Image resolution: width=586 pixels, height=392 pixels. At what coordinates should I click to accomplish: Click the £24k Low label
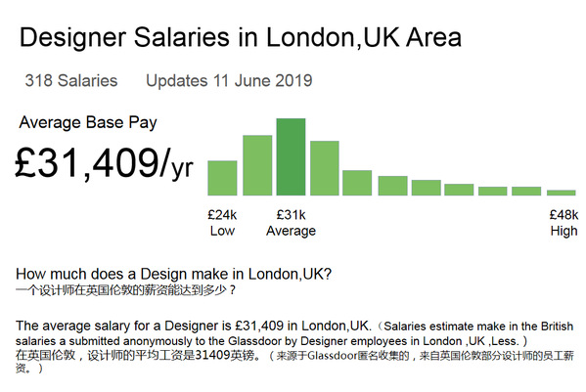pyautogui.click(x=222, y=223)
